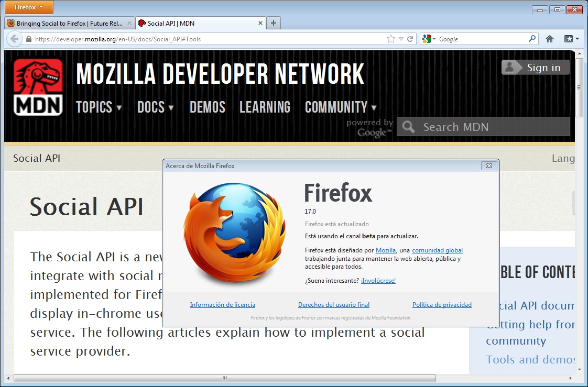Click in the Google search box
This screenshot has height=387, width=588.
click(482, 39)
